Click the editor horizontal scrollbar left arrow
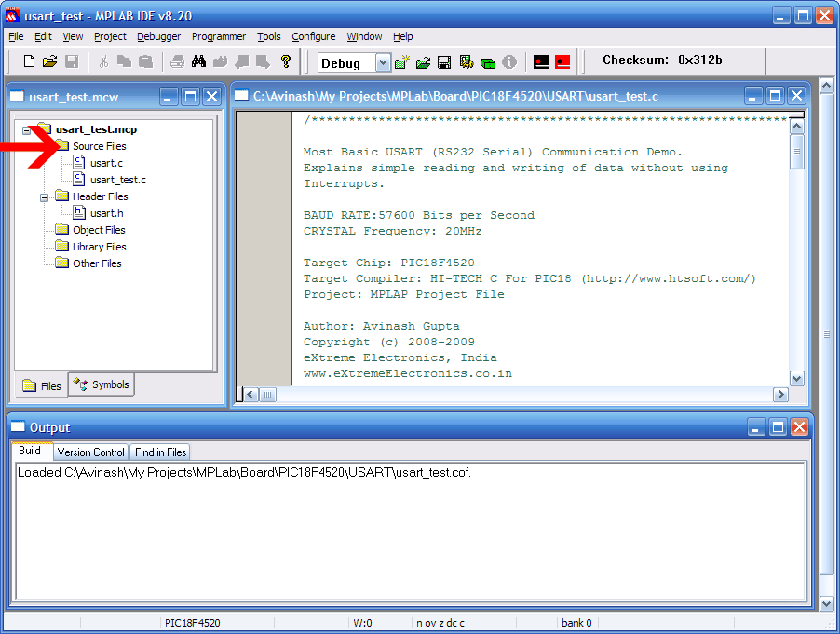This screenshot has height=634, width=840. pos(251,395)
